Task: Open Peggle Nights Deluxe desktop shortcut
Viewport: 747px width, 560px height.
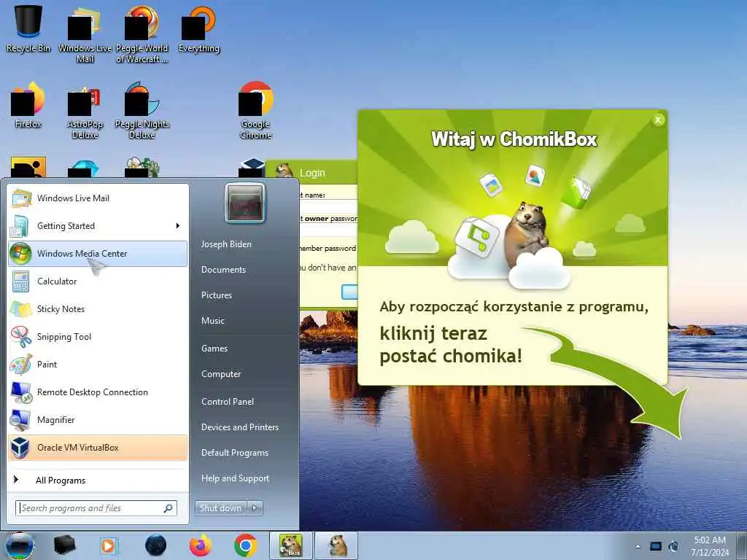Action: tap(142, 111)
